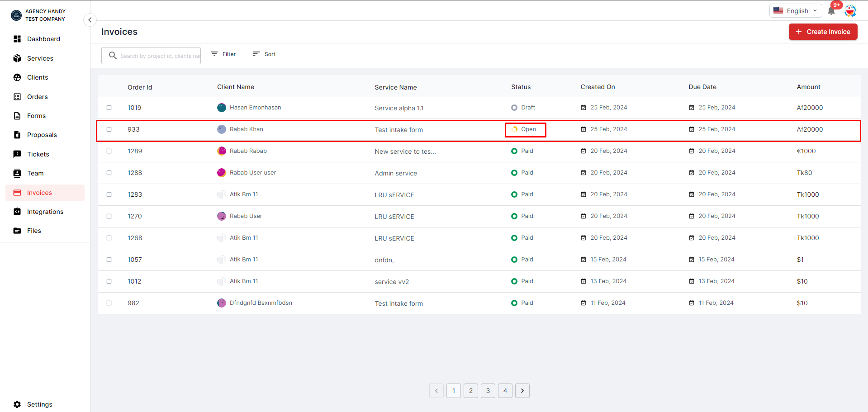The width and height of the screenshot is (868, 412).
Task: Open the Filter options
Action: 223,54
